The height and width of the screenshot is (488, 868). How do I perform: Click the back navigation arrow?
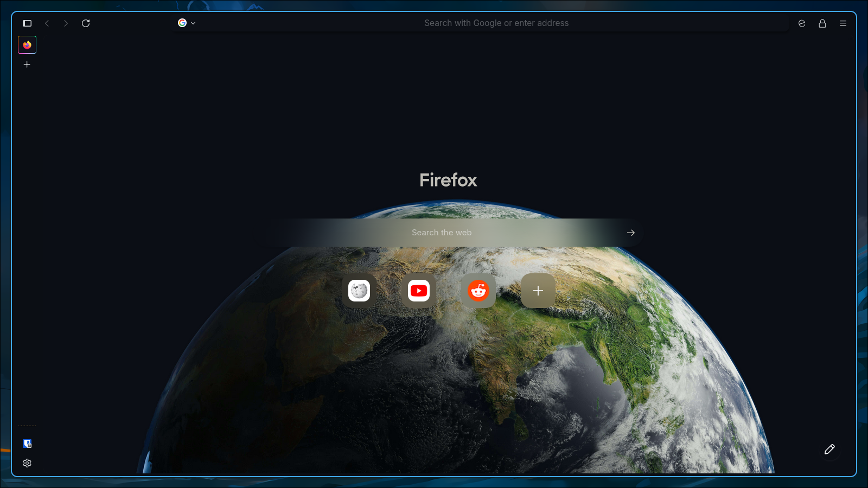(x=47, y=23)
